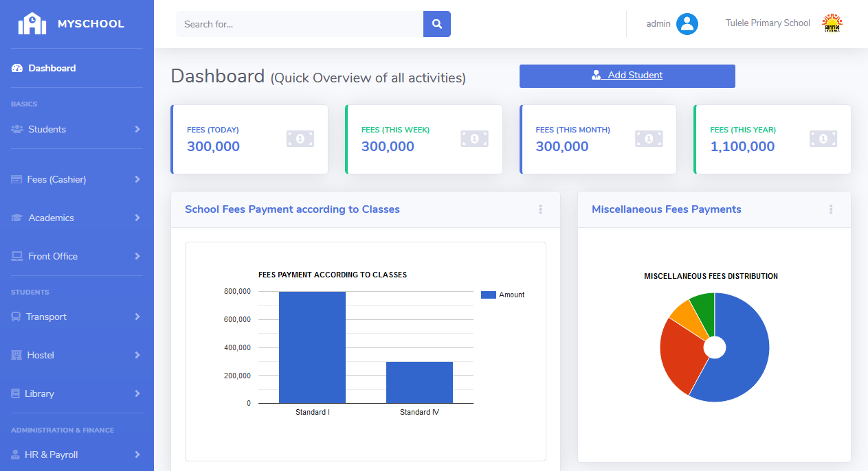Viewport: 868px width, 471px height.
Task: Expand the Students menu chevron
Action: pyautogui.click(x=137, y=129)
